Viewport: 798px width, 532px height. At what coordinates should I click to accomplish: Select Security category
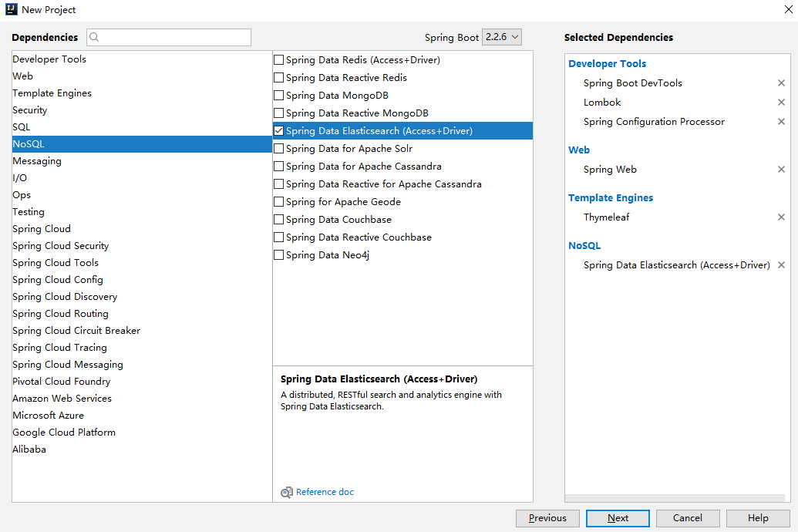click(x=142, y=110)
